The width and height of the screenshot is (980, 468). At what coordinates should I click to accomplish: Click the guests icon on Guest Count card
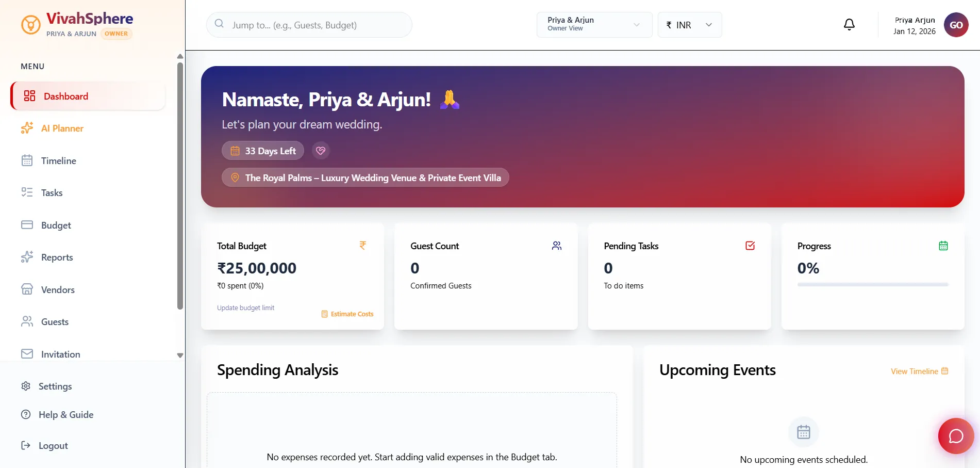pos(556,246)
